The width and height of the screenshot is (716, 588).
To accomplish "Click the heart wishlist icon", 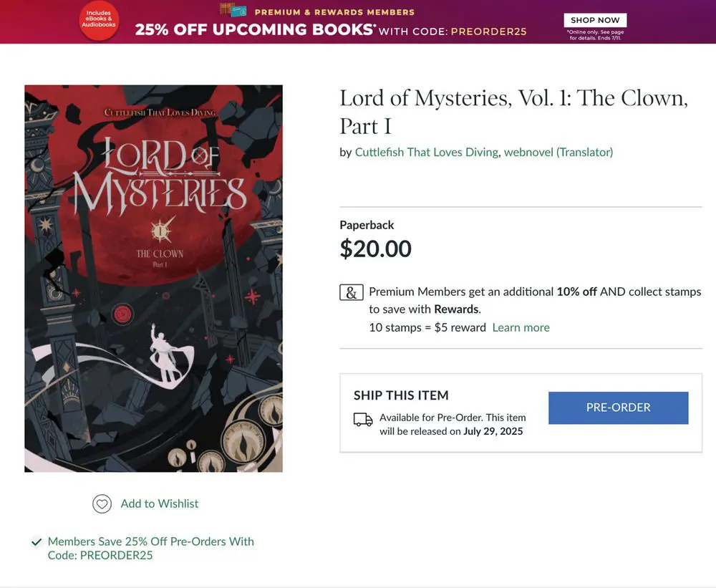I will 102,504.
